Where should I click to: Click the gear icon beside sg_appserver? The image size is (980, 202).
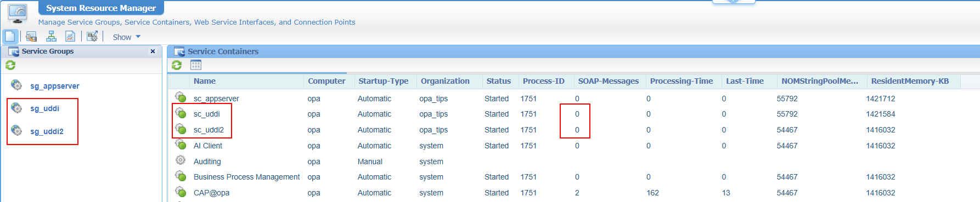[17, 85]
